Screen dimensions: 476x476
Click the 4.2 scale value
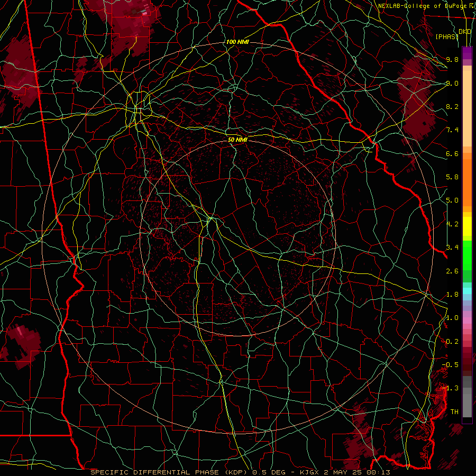[x=452, y=224]
